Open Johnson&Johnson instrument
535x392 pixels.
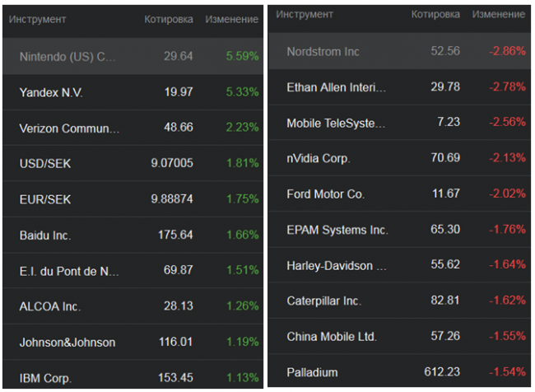point(67,342)
